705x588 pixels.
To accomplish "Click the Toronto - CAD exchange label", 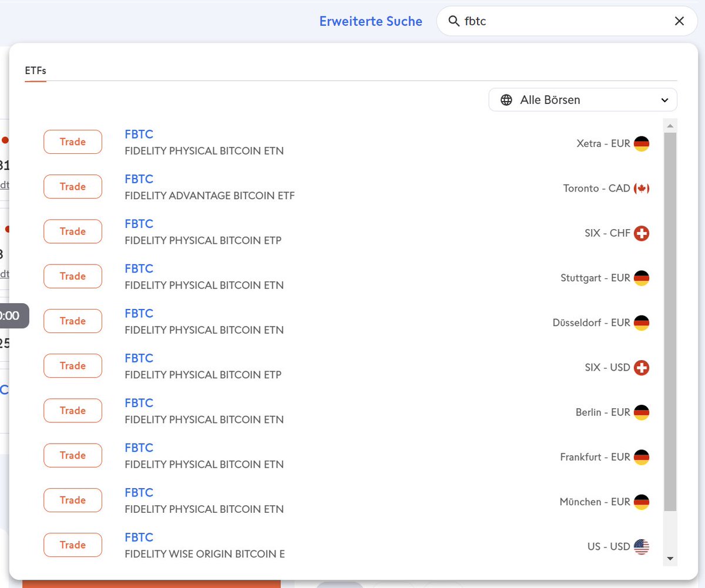I will point(597,189).
